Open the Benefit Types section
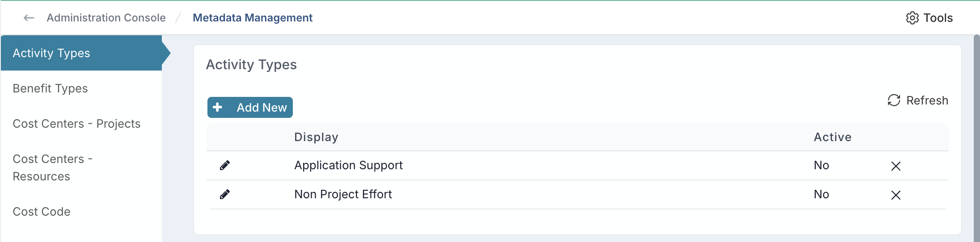Screen dimensions: 980x242 tap(50, 88)
